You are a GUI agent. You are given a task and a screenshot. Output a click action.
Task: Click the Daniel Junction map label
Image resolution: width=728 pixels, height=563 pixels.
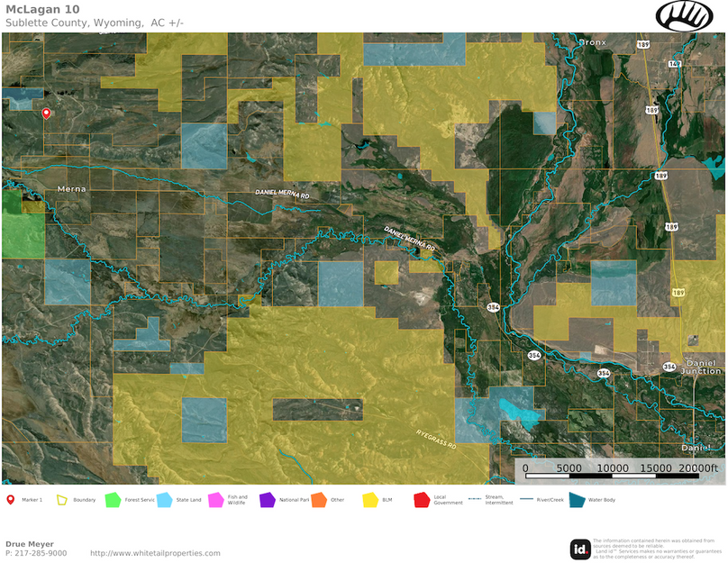tap(701, 365)
